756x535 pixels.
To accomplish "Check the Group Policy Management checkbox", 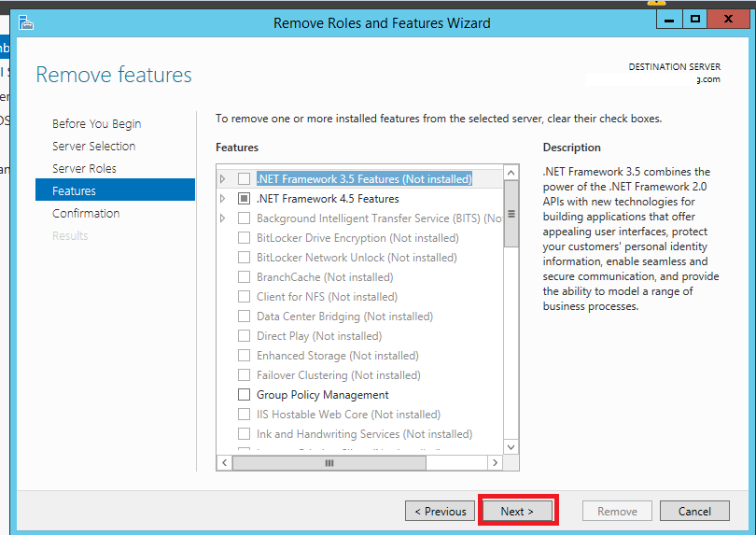I will (244, 395).
